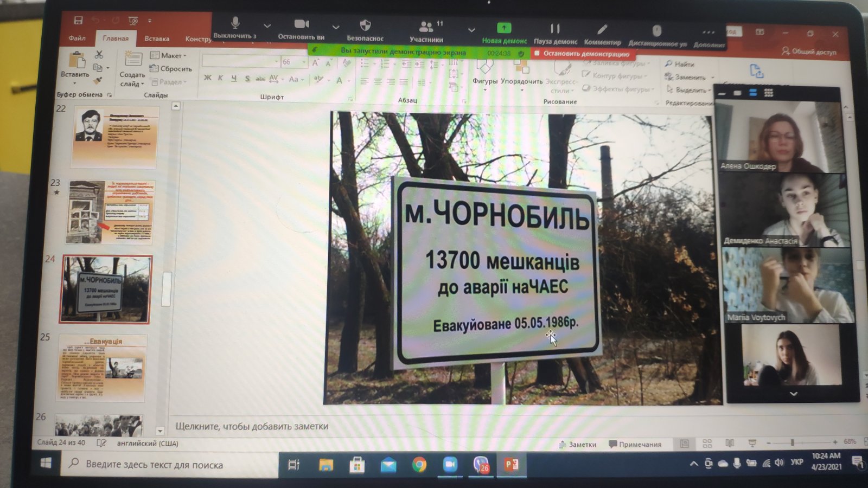
Task: Click the New Share green icon
Action: 503,28
